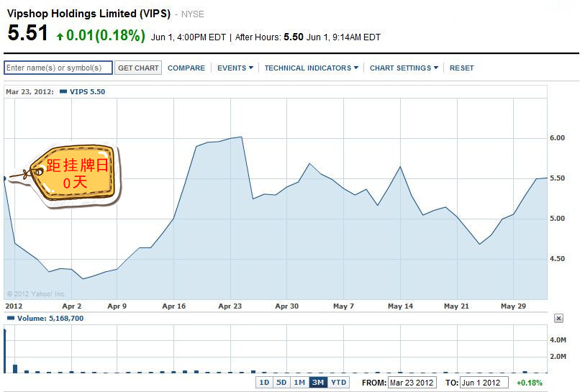Viewport: 580px width, 392px height.
Task: Click the tallest volume bar on Mar 23
Action: click(5, 350)
